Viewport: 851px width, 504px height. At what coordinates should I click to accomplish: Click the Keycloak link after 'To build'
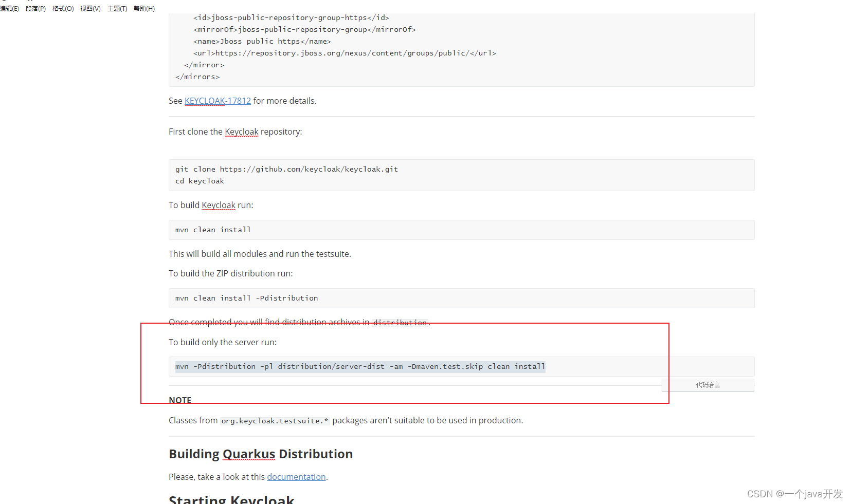click(218, 205)
